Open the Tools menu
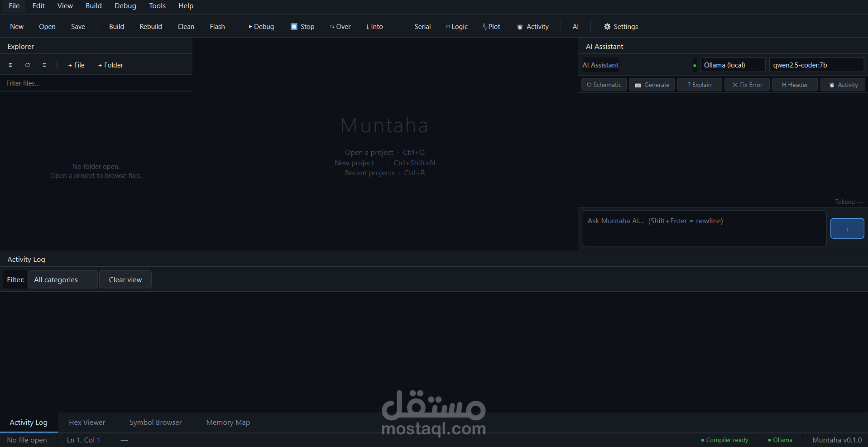The width and height of the screenshot is (868, 447). click(x=157, y=6)
